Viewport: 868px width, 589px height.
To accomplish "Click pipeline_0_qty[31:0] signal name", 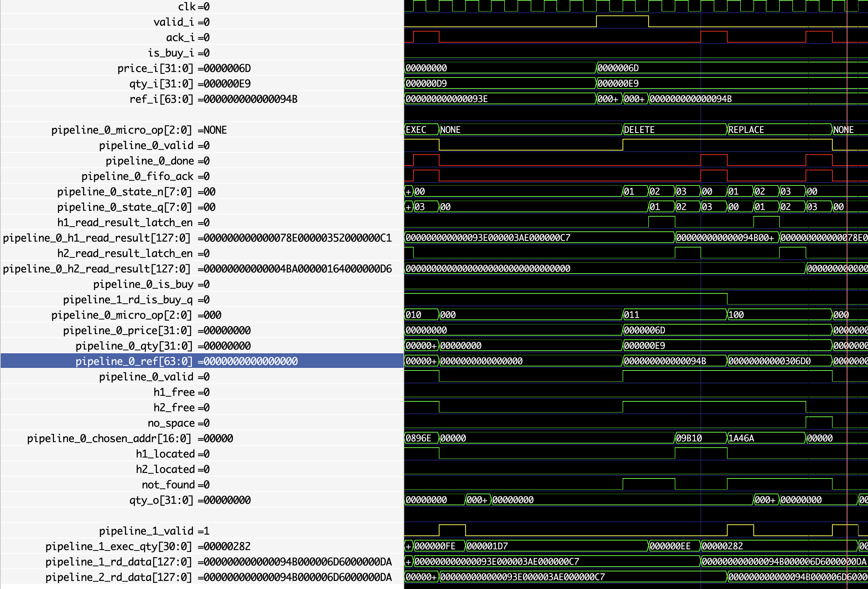I will (134, 346).
